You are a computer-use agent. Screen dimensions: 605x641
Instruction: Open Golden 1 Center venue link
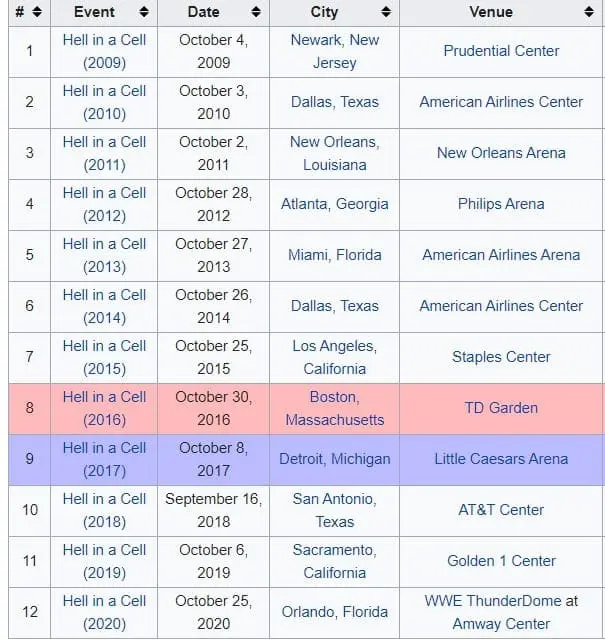point(501,561)
